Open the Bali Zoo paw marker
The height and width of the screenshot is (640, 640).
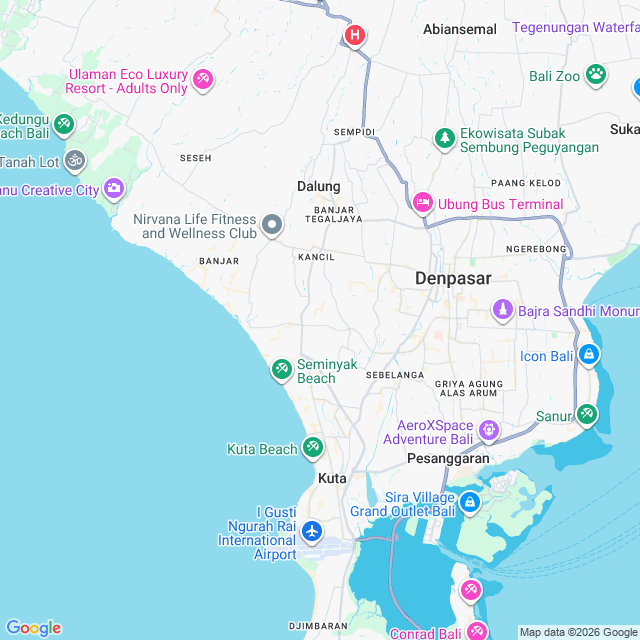pos(596,75)
